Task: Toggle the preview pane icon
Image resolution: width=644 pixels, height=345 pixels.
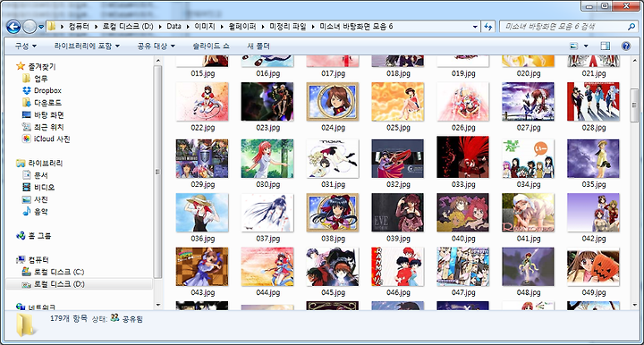Action: click(605, 46)
